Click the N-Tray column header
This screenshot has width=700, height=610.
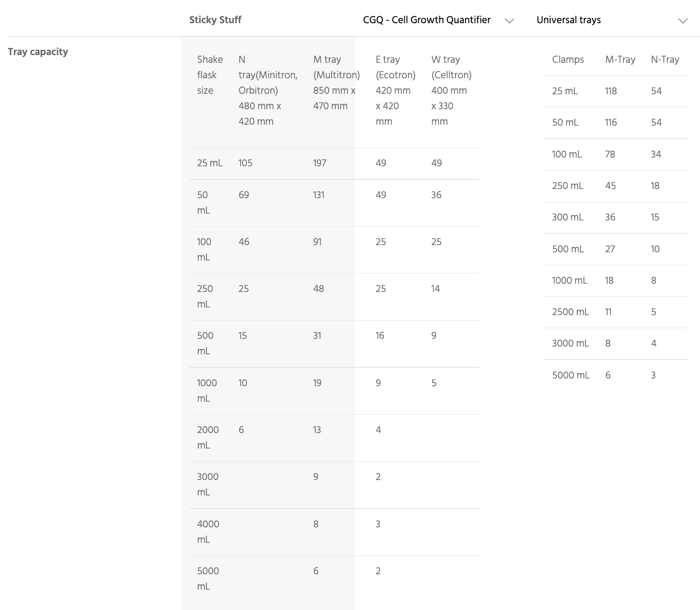(665, 59)
